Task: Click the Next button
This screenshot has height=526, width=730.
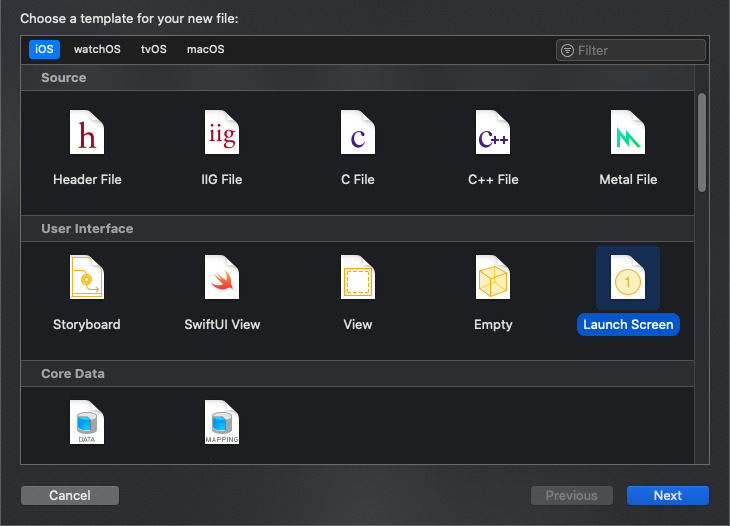Action: pos(667,496)
